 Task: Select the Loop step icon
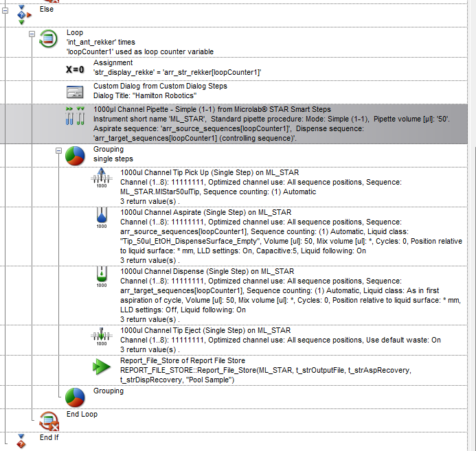[48, 39]
